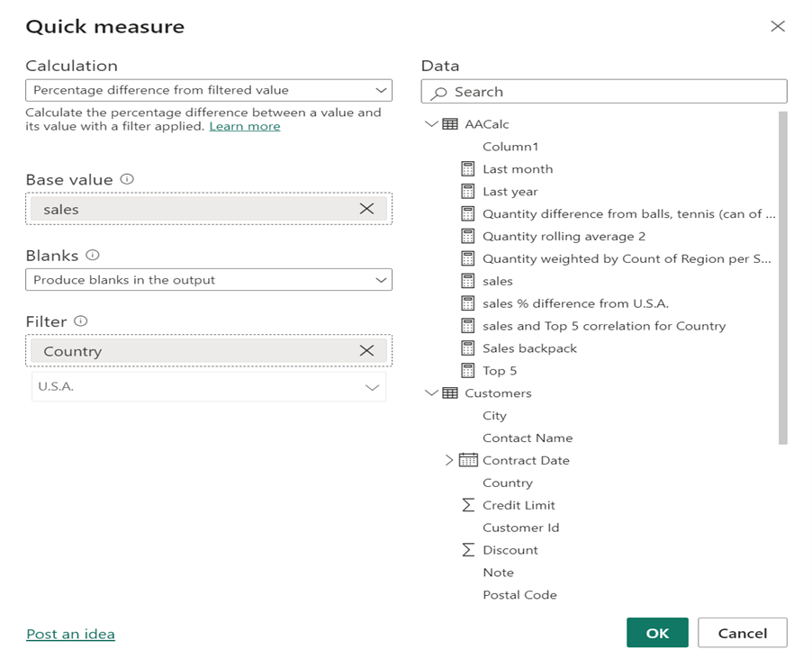Select the Column1 field
Image resolution: width=812 pixels, height=668 pixels.
[x=510, y=147]
